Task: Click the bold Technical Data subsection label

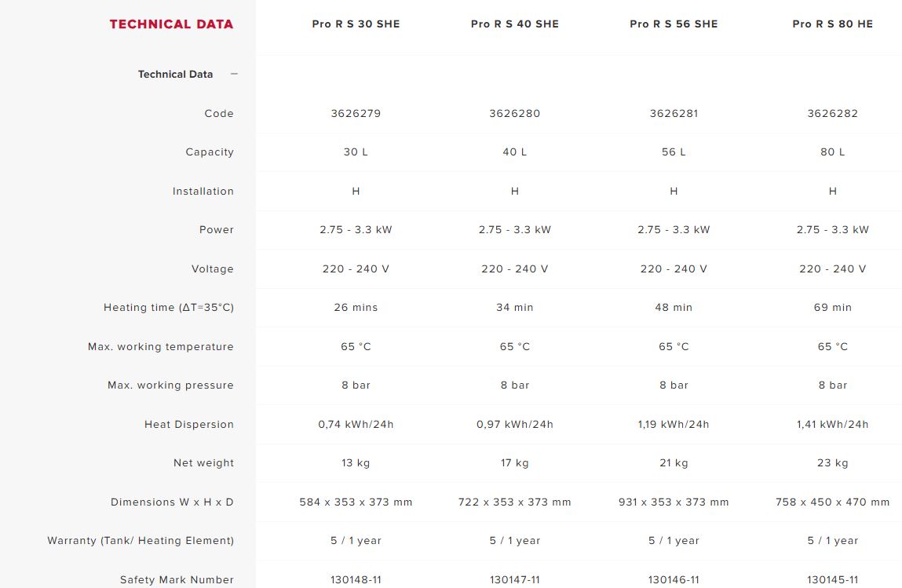Action: 175,75
